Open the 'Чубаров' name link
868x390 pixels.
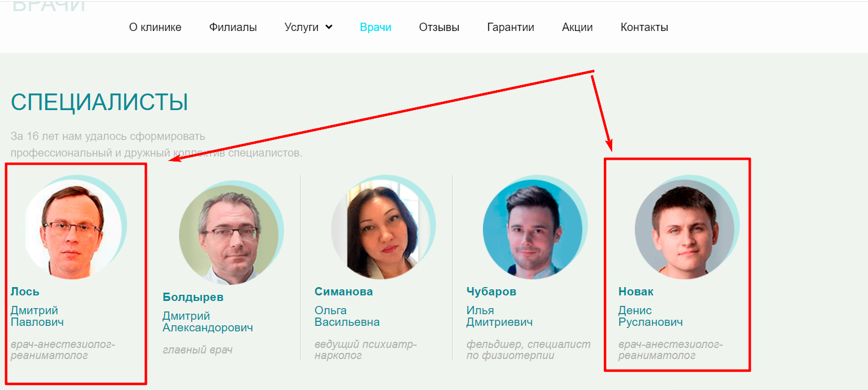pos(491,292)
